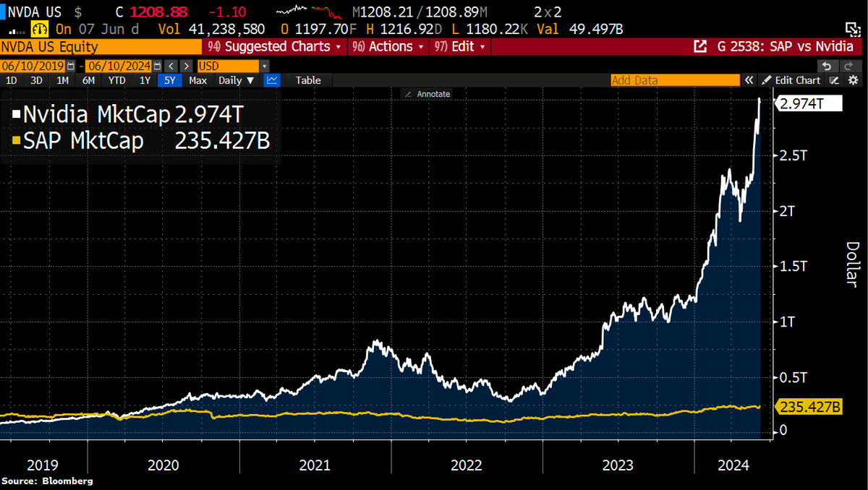Open the Daily periodicity dropdown
The width and height of the screenshot is (868, 490).
point(237,80)
